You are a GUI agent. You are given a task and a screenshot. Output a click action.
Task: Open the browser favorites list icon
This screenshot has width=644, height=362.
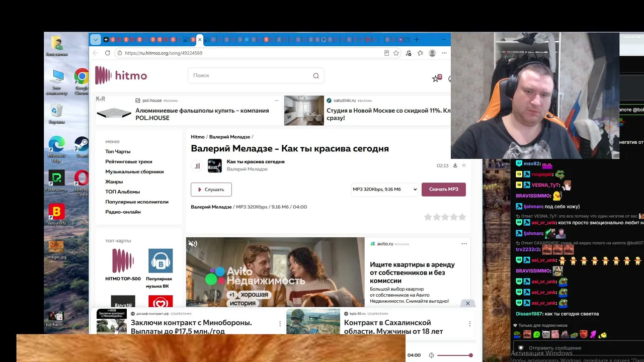(x=420, y=53)
